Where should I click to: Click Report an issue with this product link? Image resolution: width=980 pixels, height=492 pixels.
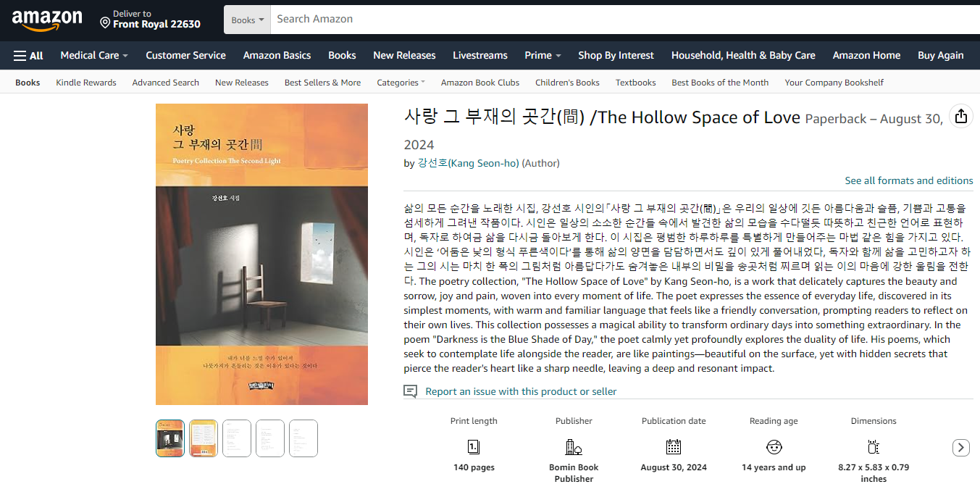(x=521, y=391)
